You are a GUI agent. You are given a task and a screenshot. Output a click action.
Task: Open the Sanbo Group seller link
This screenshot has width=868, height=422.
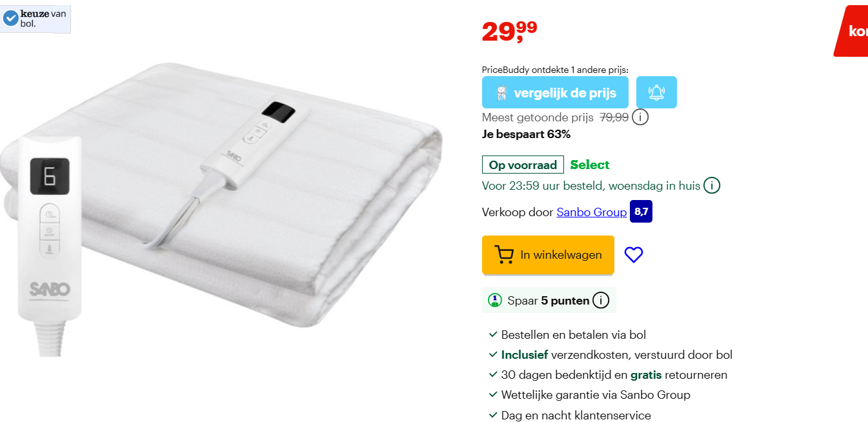pyautogui.click(x=592, y=212)
